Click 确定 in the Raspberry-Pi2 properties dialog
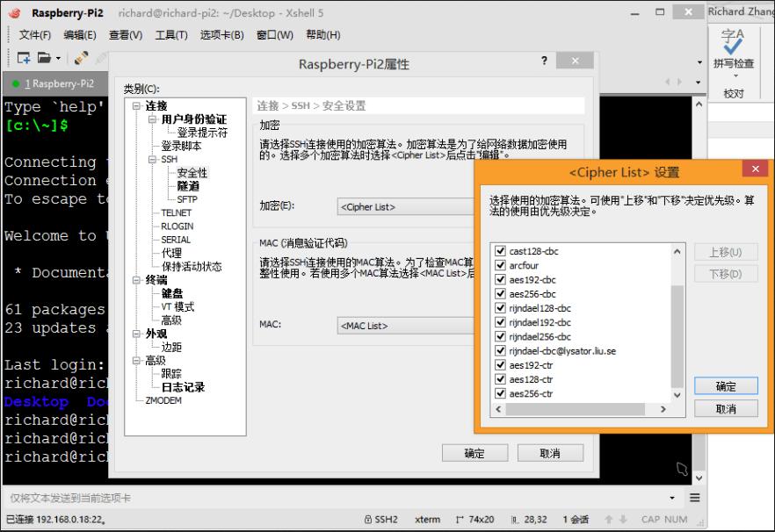Image resolution: width=775 pixels, height=532 pixels. 474,453
